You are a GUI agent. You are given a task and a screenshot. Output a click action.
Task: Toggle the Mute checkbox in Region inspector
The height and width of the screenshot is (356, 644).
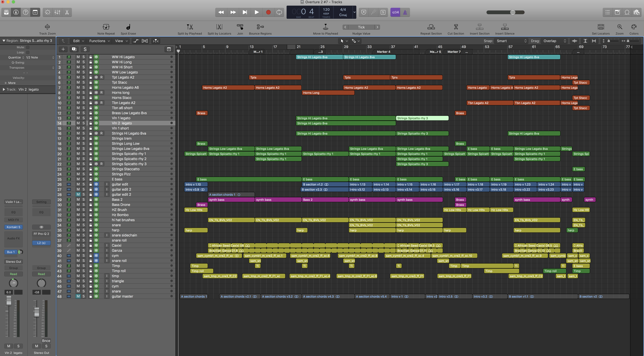pos(28,47)
